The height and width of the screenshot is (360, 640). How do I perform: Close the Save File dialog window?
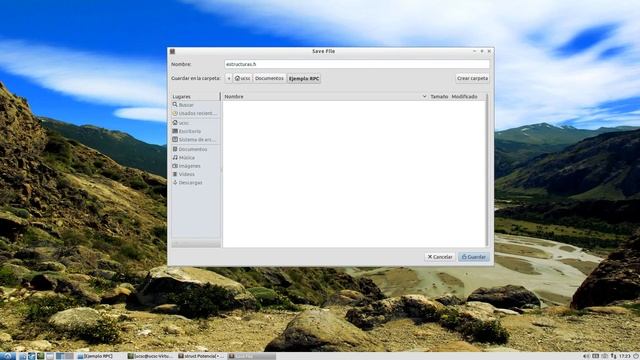pos(489,51)
